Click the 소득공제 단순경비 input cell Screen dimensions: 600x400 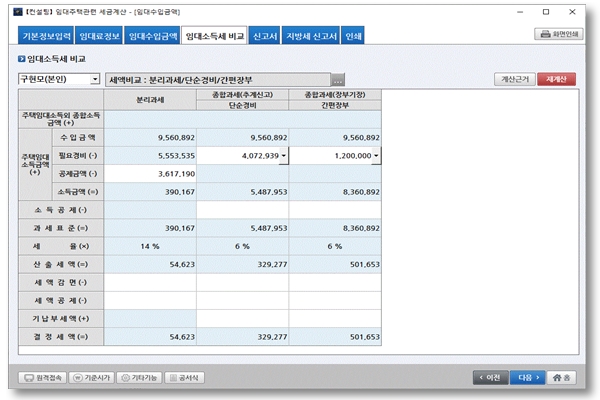[243, 210]
